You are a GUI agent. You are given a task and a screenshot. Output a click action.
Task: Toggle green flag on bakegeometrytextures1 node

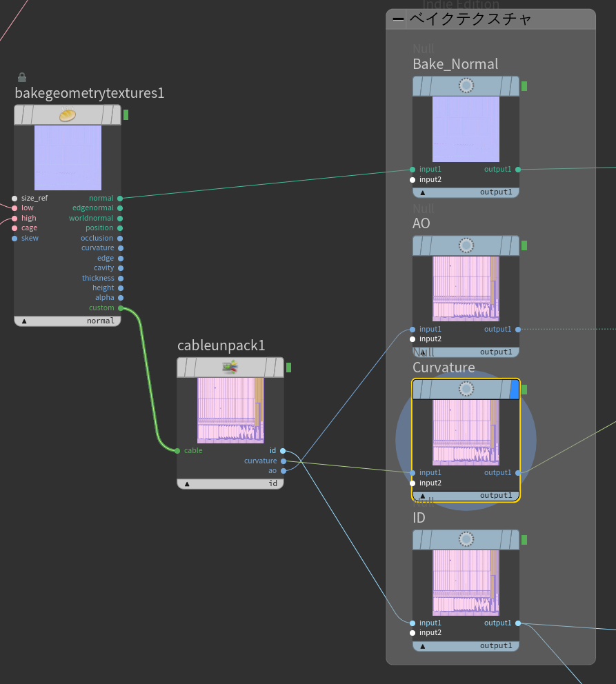126,114
